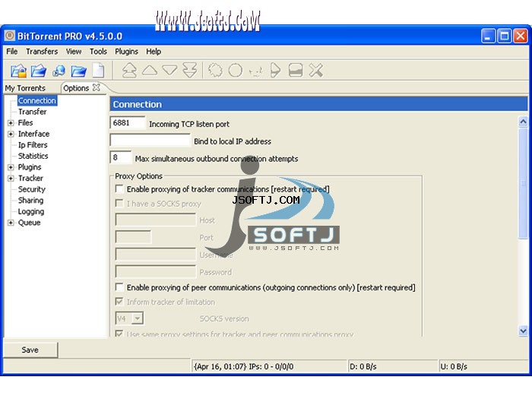The width and height of the screenshot is (532, 399).
Task: Click the scrollbar up arrow
Action: click(523, 122)
